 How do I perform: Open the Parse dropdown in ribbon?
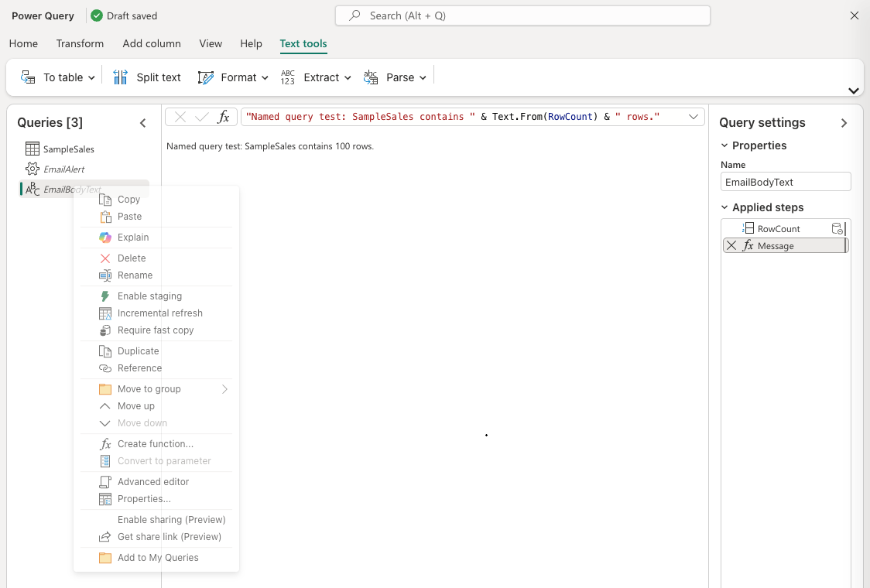[395, 77]
